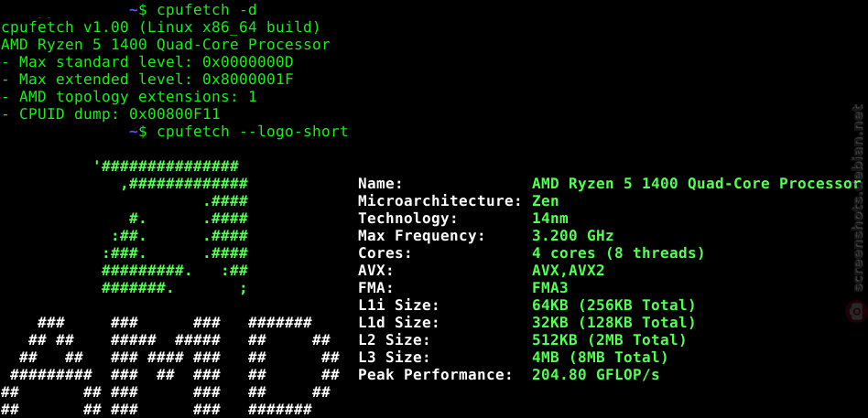Click the '4MB (8MB Total)' value

[600, 358]
